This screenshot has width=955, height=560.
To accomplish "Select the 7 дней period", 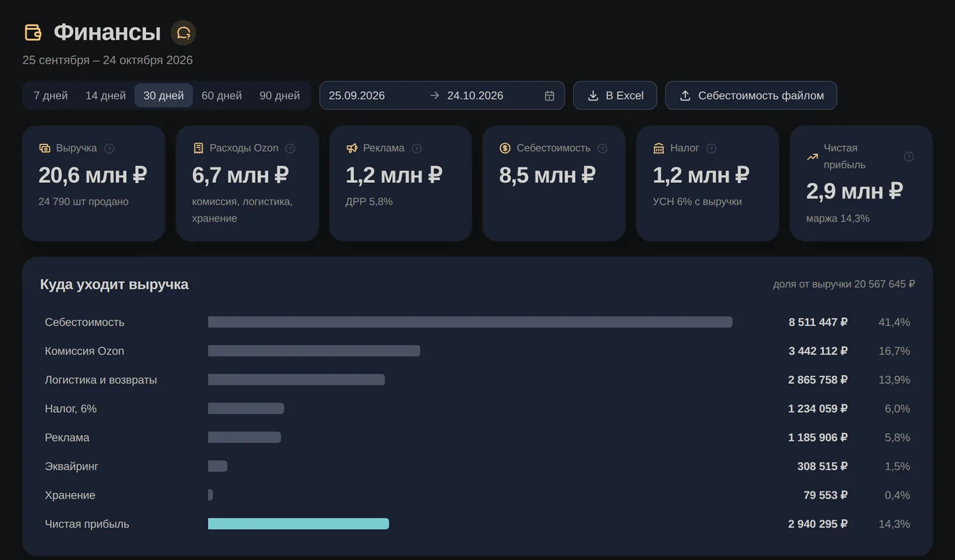I will pyautogui.click(x=50, y=95).
